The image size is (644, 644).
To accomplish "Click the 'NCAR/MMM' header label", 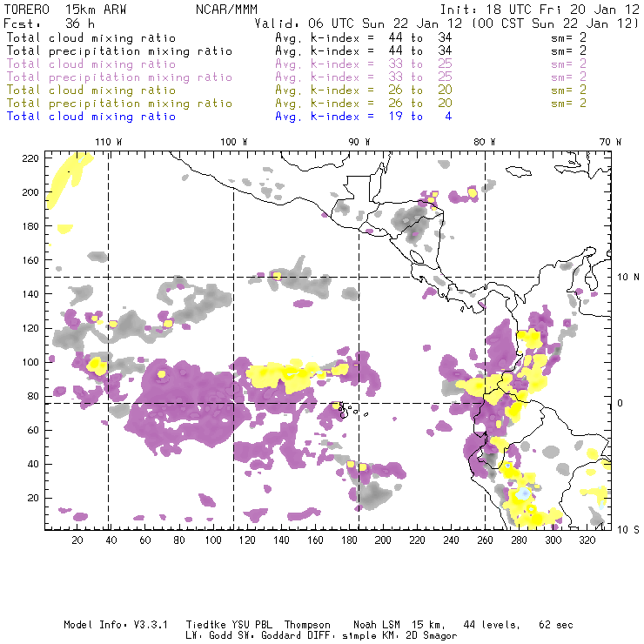I will pyautogui.click(x=226, y=10).
